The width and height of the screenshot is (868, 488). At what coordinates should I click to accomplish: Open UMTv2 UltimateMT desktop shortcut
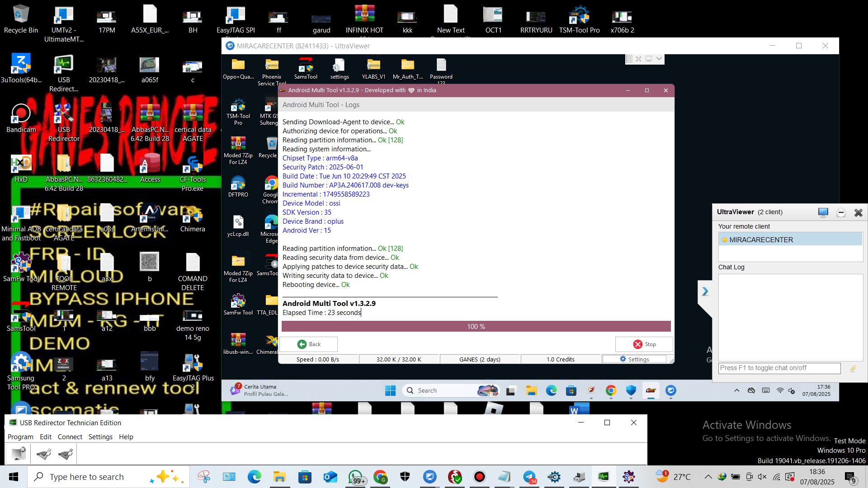[64, 23]
